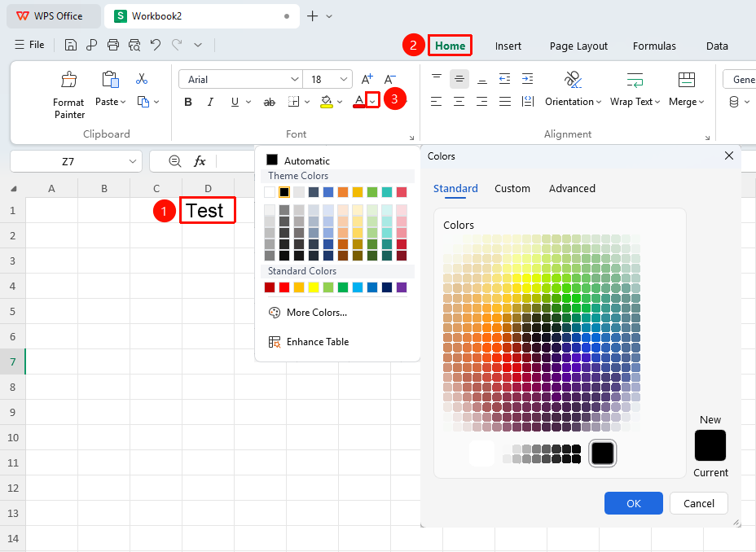Apply the fill color bucket icon
This screenshot has height=552, width=756.
[x=327, y=102]
